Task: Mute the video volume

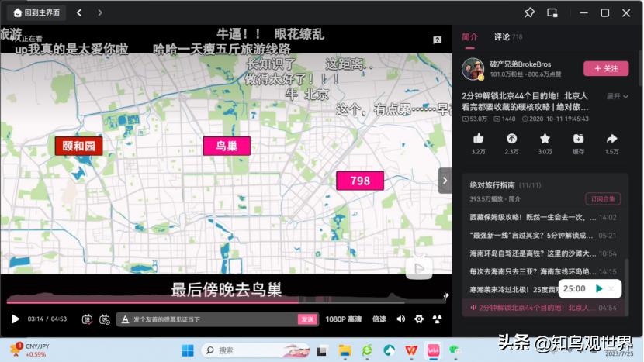Action: click(401, 319)
